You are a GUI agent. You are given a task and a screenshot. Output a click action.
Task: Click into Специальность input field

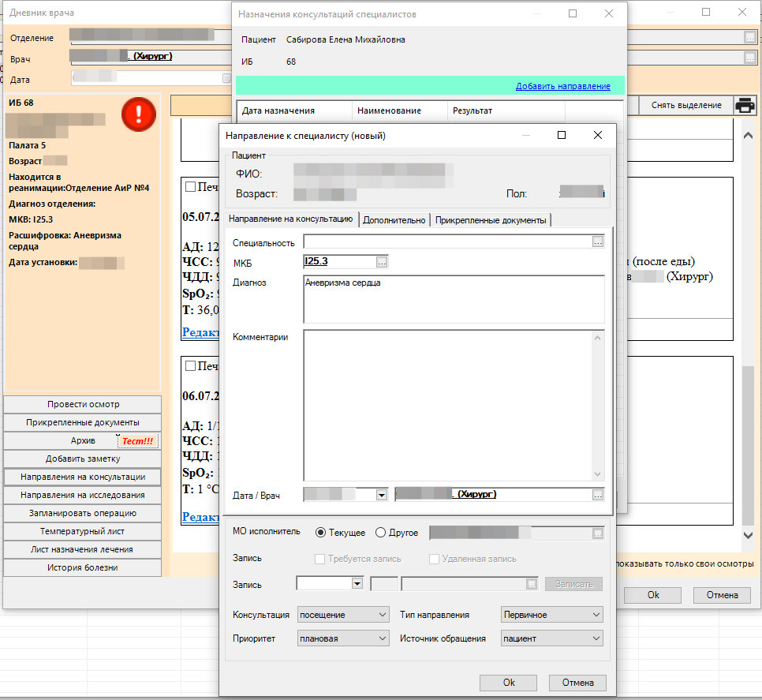point(447,241)
